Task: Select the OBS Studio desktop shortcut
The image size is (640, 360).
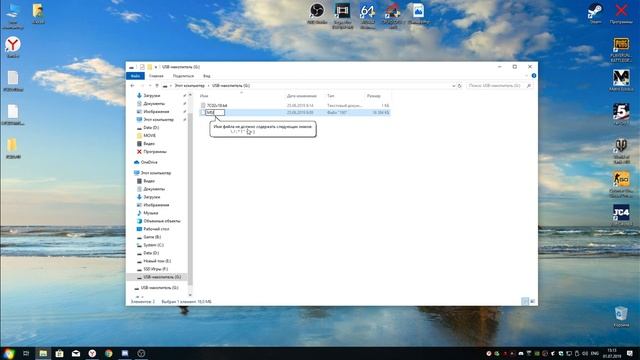Action: [x=317, y=13]
